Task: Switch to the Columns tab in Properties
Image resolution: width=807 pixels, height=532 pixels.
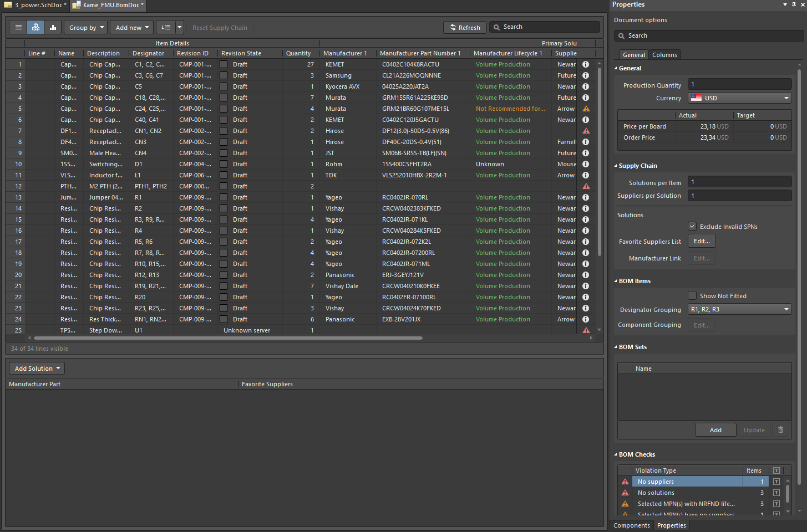Action: click(x=664, y=54)
